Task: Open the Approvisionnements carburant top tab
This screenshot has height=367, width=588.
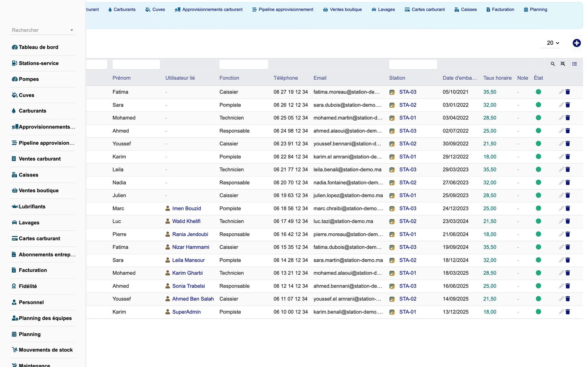Action: point(209,9)
